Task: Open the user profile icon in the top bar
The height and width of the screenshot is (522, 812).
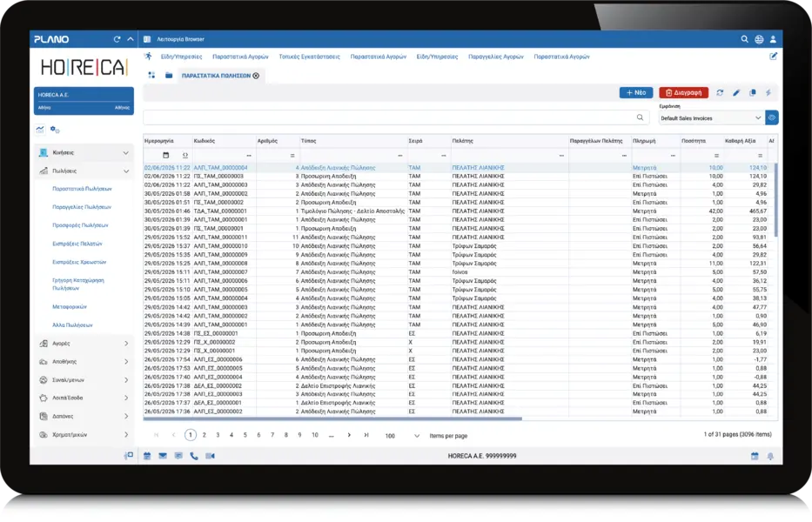Action: tap(773, 39)
